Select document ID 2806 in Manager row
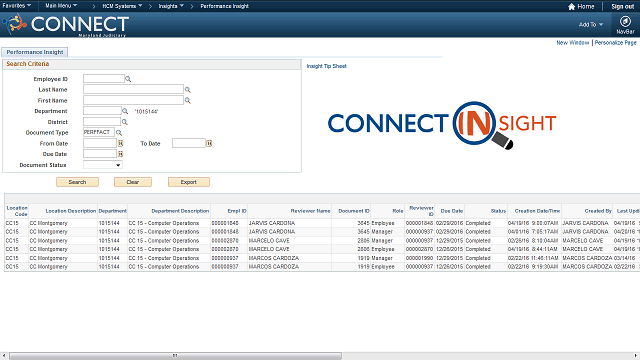This screenshot has width=640, height=360. [x=363, y=241]
